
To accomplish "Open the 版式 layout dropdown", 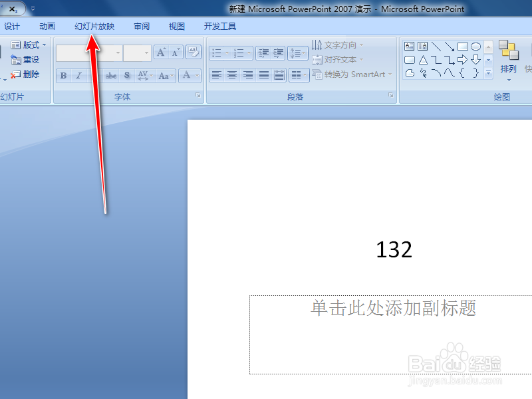I will tap(29, 45).
